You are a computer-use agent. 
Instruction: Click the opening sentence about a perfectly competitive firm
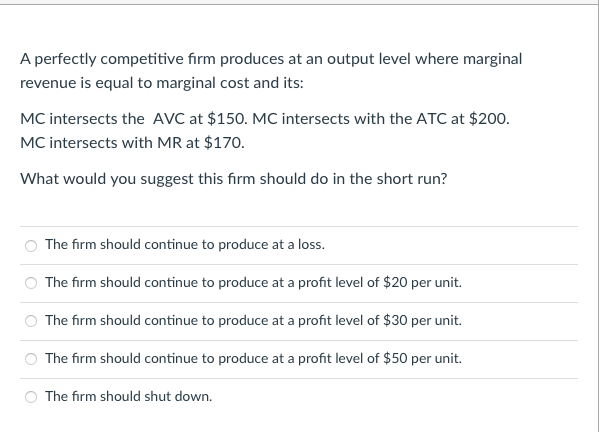(x=271, y=71)
